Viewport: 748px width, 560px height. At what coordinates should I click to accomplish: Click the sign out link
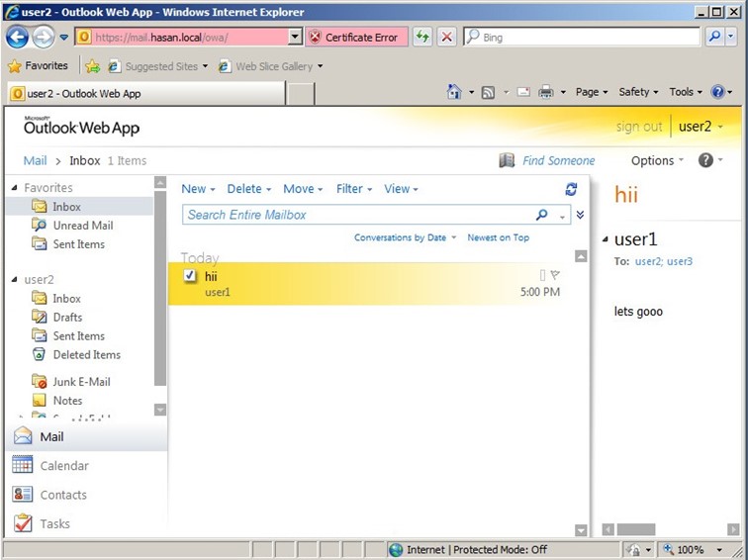pos(639,127)
